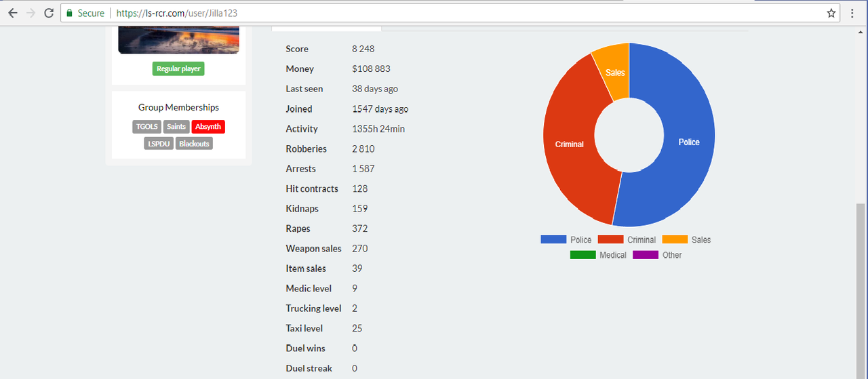Viewport: 868px width, 379px height.
Task: Click the Item sales count 39
Action: [x=357, y=268]
